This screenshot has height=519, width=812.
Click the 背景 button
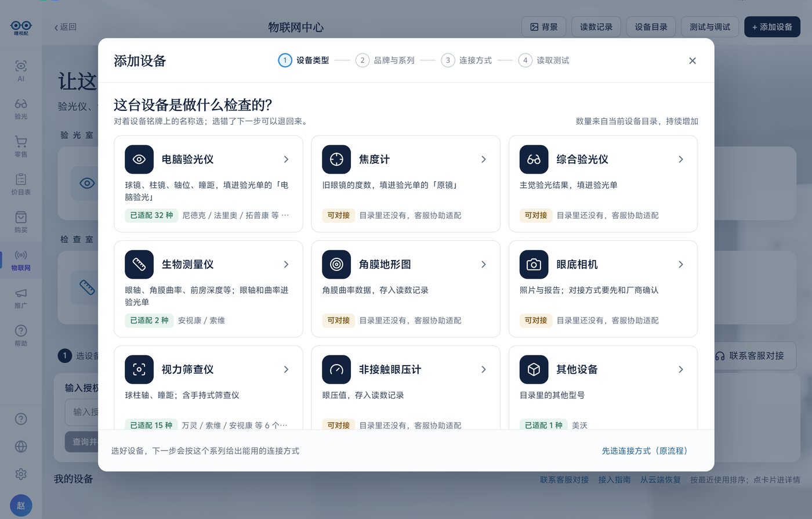[x=544, y=27]
